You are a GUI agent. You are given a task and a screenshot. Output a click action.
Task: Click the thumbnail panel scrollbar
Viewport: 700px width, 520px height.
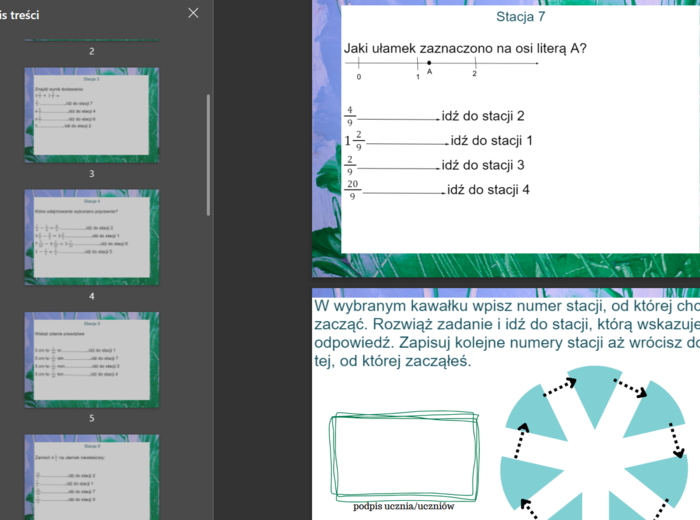point(208,154)
